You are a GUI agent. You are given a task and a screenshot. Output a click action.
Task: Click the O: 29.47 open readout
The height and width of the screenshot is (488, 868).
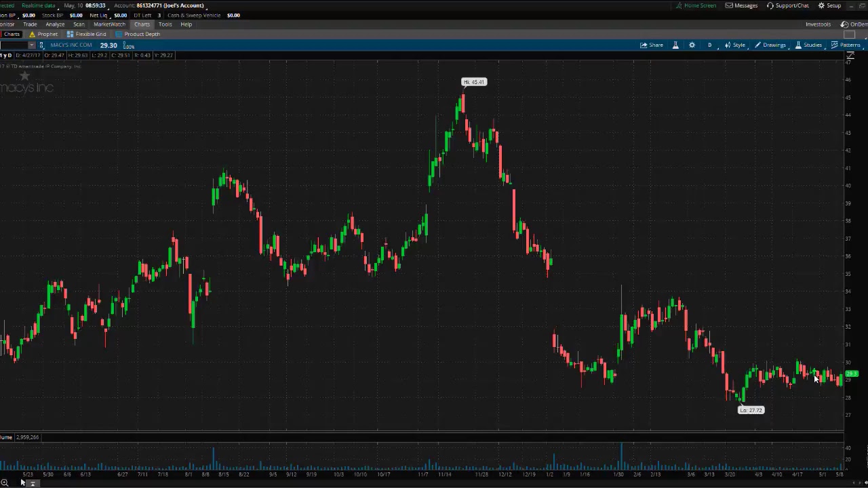tap(54, 55)
